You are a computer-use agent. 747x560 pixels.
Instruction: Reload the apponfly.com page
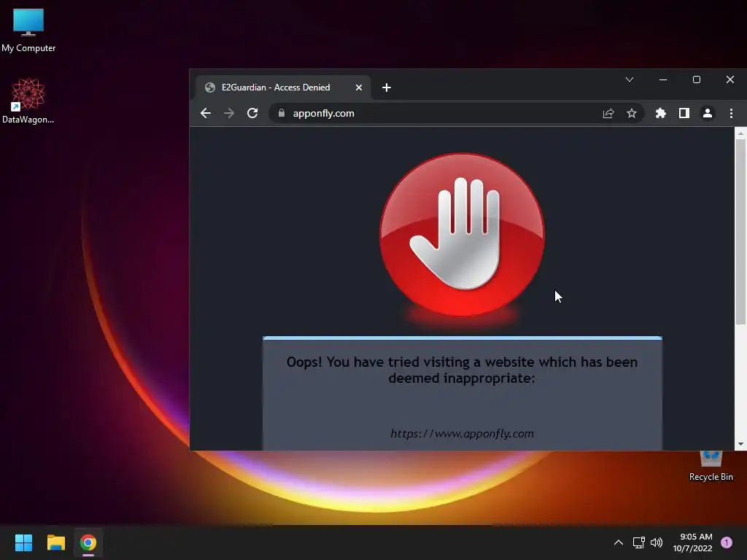pos(252,113)
